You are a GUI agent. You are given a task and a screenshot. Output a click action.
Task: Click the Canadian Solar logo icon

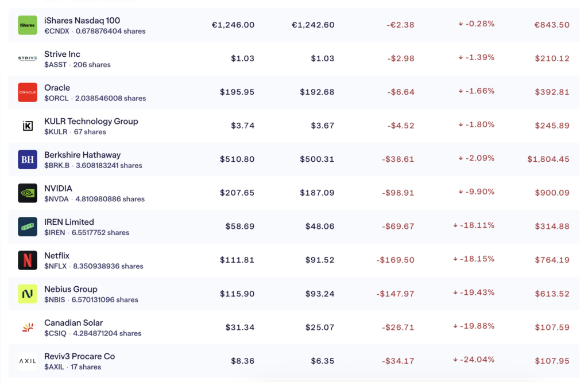(x=28, y=328)
